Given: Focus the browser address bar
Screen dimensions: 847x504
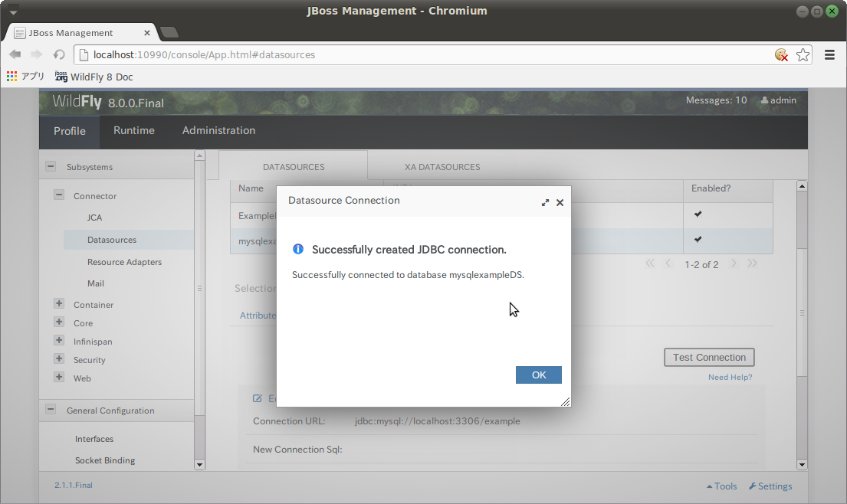Looking at the screenshot, I should pyautogui.click(x=422, y=54).
